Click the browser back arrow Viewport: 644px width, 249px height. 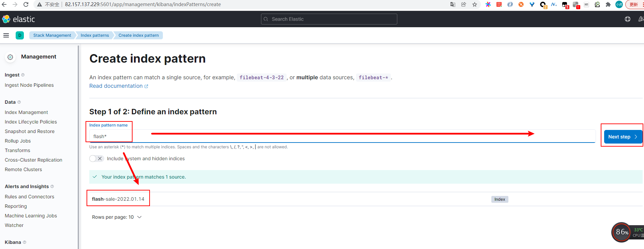point(4,4)
